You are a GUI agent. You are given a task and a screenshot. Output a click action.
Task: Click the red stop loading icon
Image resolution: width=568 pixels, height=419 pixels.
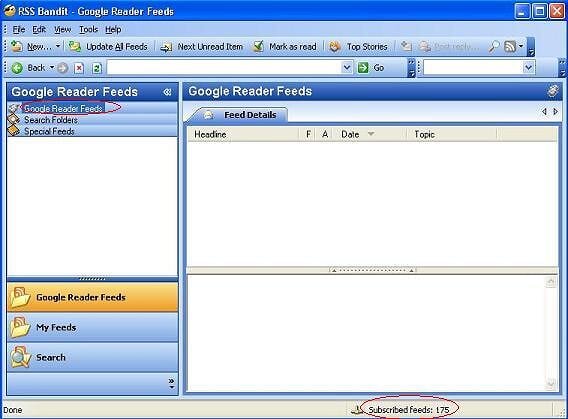[79, 68]
